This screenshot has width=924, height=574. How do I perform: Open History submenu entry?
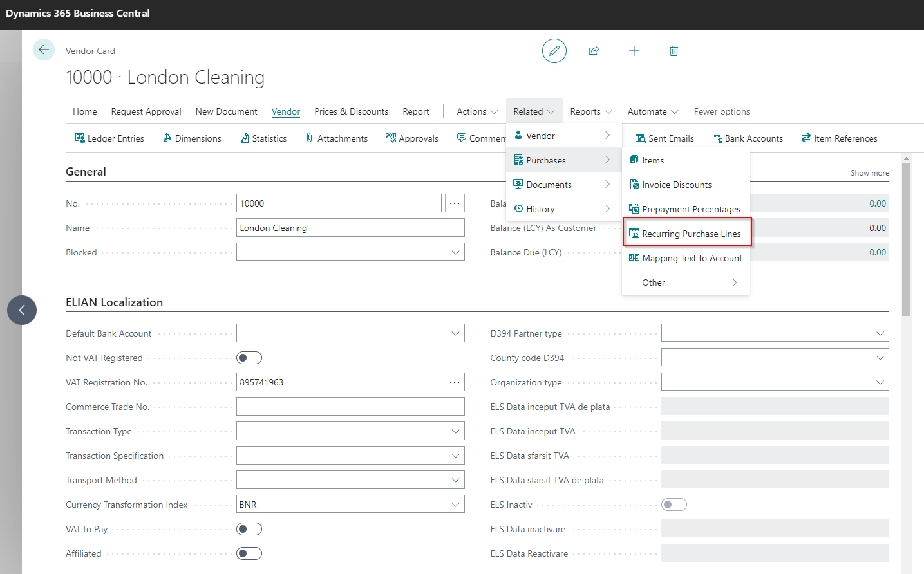coord(564,209)
